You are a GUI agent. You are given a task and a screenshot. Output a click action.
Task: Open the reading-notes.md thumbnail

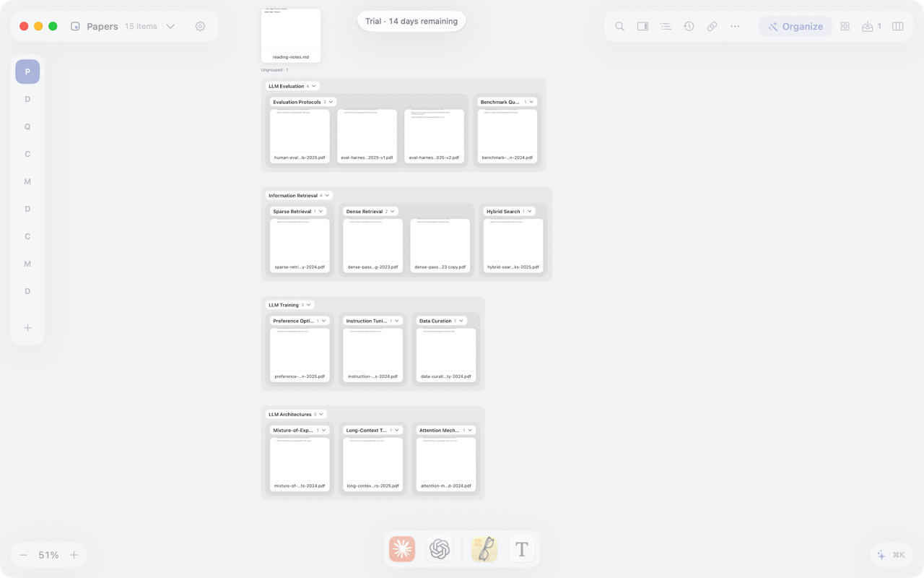click(x=291, y=35)
